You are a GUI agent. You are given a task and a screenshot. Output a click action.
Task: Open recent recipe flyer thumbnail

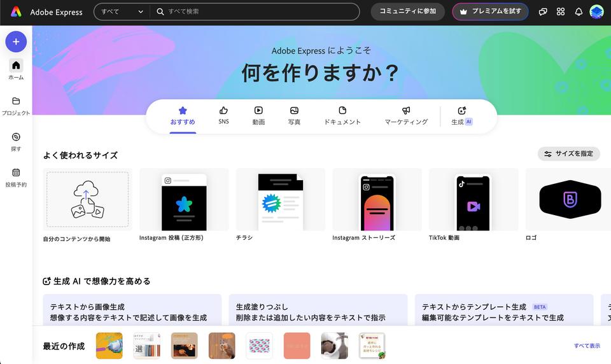point(372,346)
